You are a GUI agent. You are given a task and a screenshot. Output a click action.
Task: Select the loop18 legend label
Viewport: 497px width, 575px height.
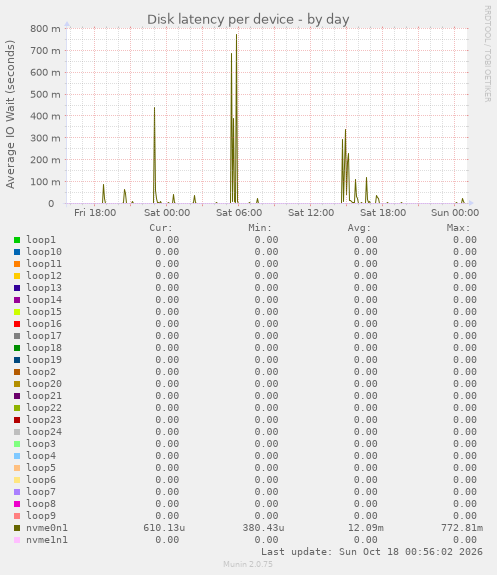(44, 348)
